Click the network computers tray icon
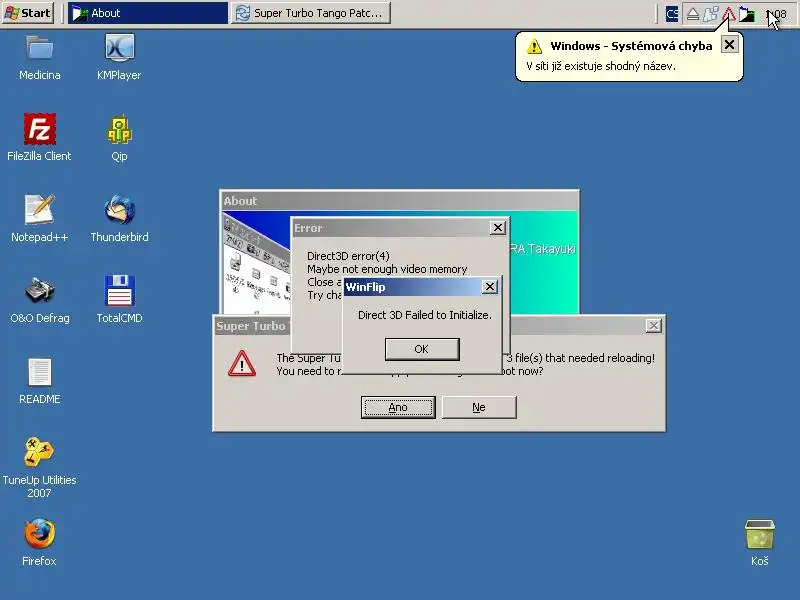 coord(711,14)
